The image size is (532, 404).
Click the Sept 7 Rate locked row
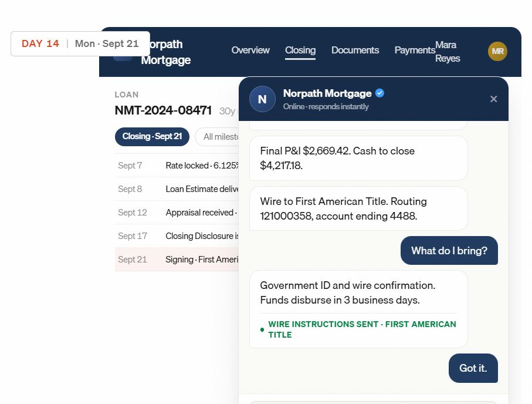pyautogui.click(x=177, y=166)
